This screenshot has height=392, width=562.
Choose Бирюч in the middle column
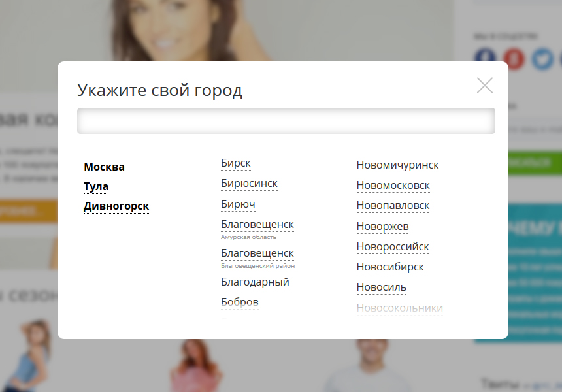(238, 204)
